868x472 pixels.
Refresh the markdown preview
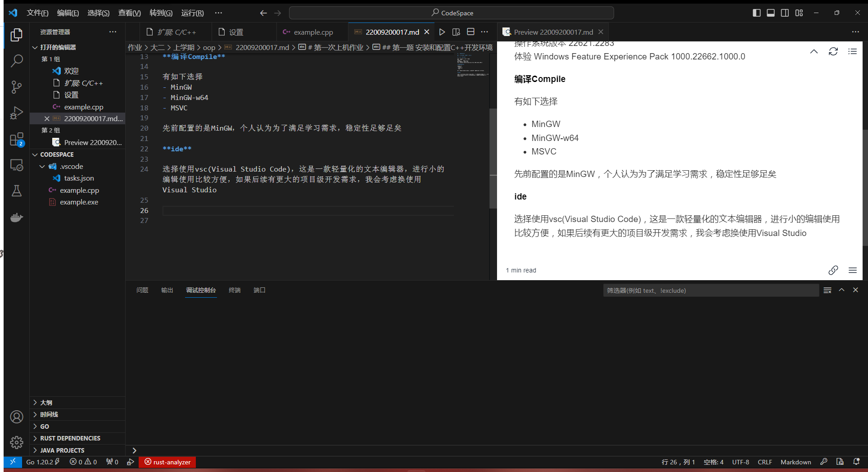pyautogui.click(x=833, y=51)
